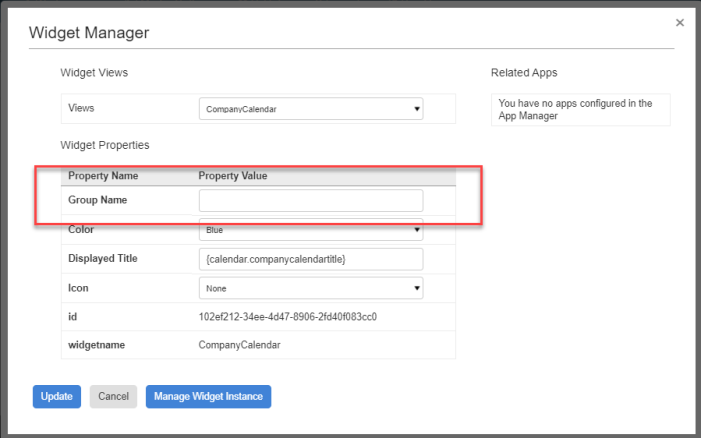The height and width of the screenshot is (438, 701).
Task: Click into the Group Name text field
Action: pos(311,201)
